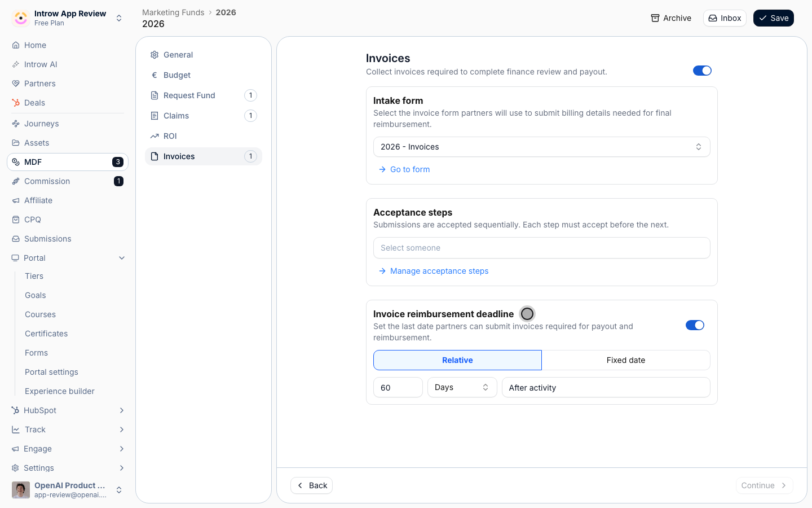Click the Save button
The image size is (812, 508).
click(774, 18)
